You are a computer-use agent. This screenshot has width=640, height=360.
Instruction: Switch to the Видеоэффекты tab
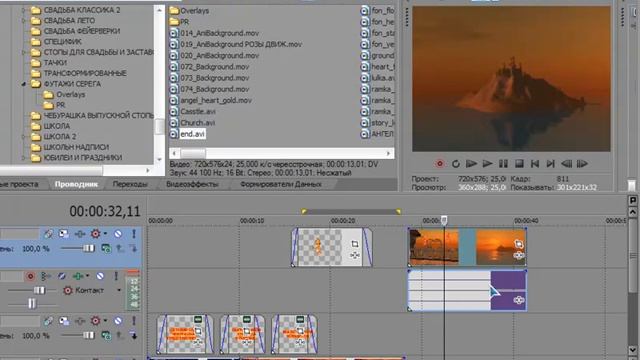pyautogui.click(x=192, y=184)
